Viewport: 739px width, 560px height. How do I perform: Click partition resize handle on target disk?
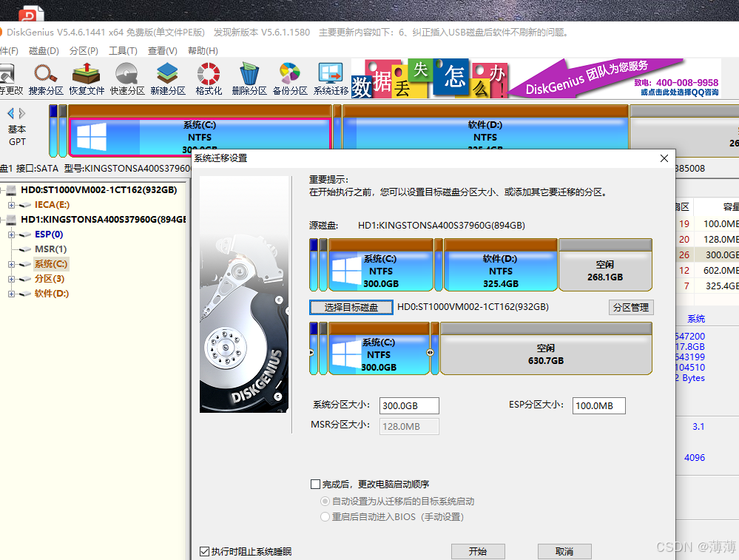tap(430, 352)
